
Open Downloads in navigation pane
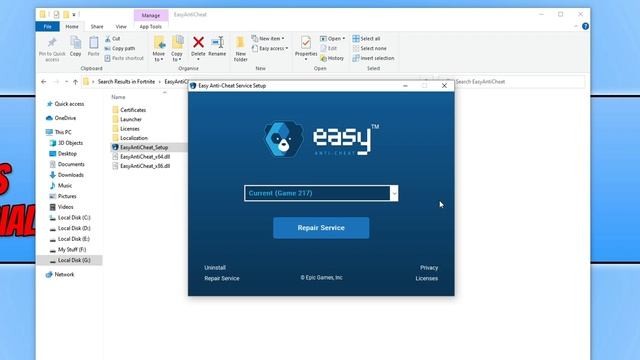pos(67,175)
